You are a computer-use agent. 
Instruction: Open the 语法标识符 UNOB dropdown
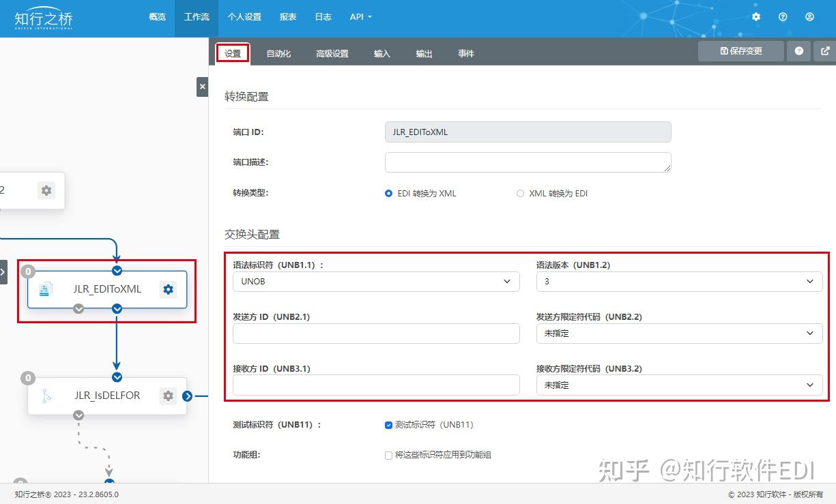[x=376, y=281]
